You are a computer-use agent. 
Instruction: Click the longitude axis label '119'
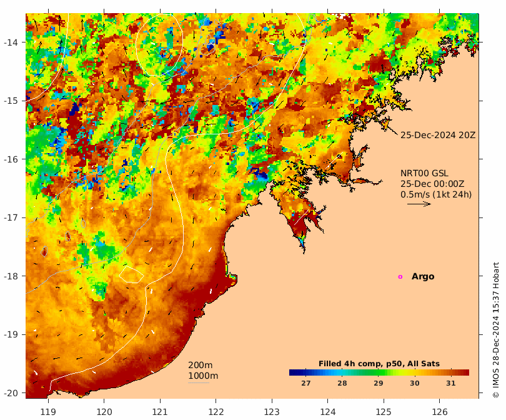click(48, 412)
